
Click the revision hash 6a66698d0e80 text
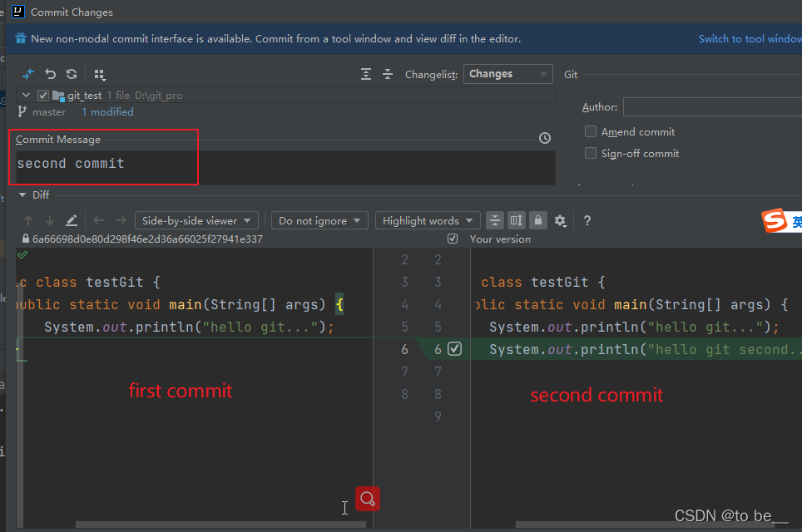[x=147, y=239]
